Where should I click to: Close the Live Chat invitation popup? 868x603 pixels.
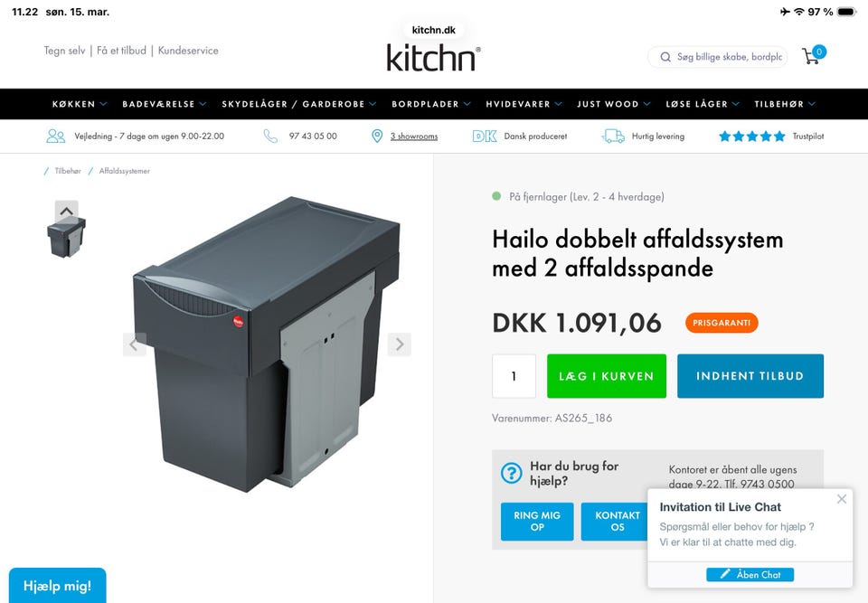[x=842, y=499]
